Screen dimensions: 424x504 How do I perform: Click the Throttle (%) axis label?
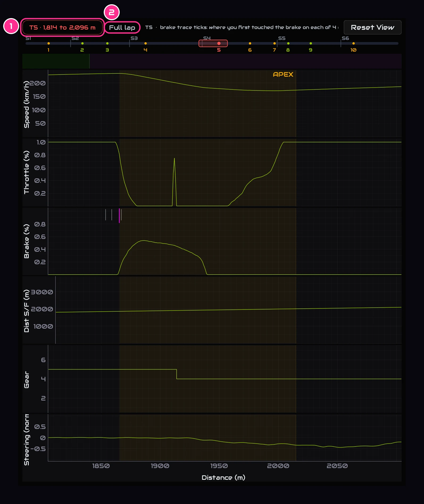pyautogui.click(x=26, y=172)
